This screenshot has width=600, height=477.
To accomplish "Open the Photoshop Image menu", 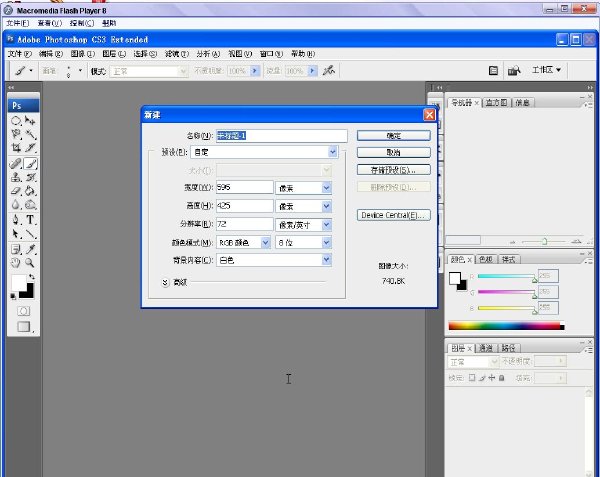I will coord(83,54).
